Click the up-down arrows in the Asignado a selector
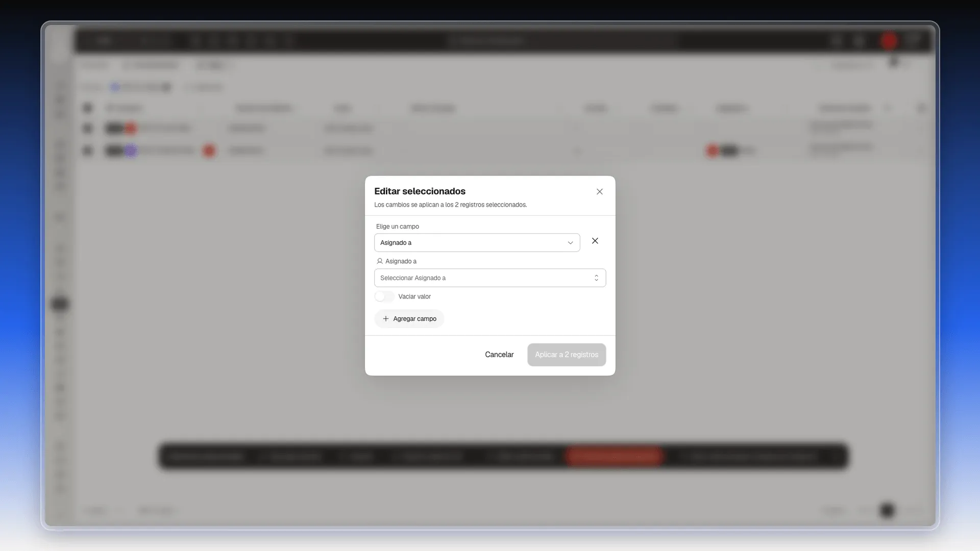The height and width of the screenshot is (551, 980). [x=596, y=278]
